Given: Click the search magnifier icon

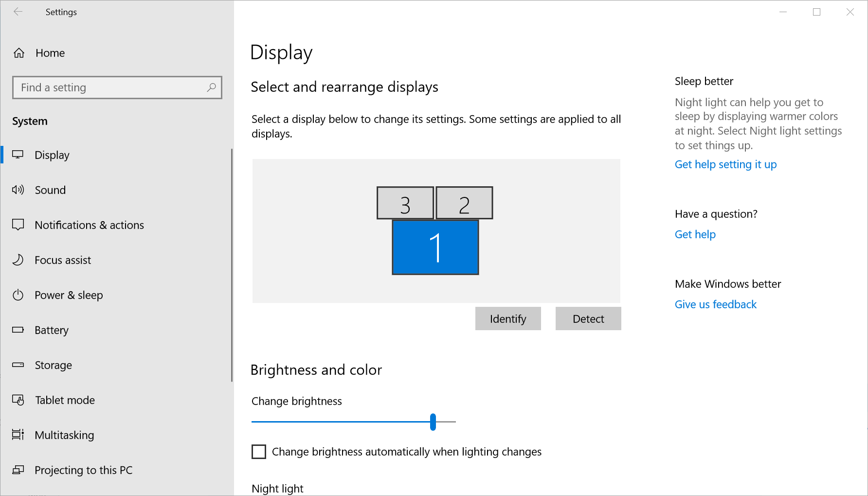Looking at the screenshot, I should [211, 88].
